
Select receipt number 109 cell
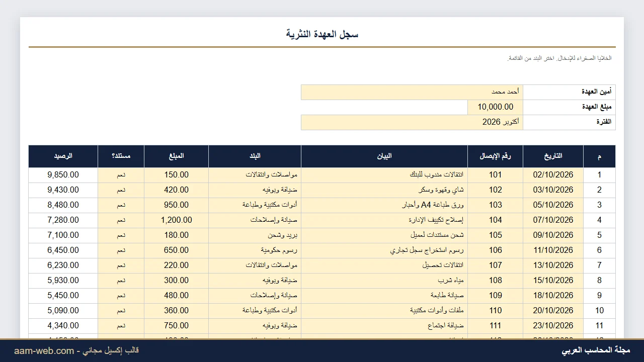[496, 296]
